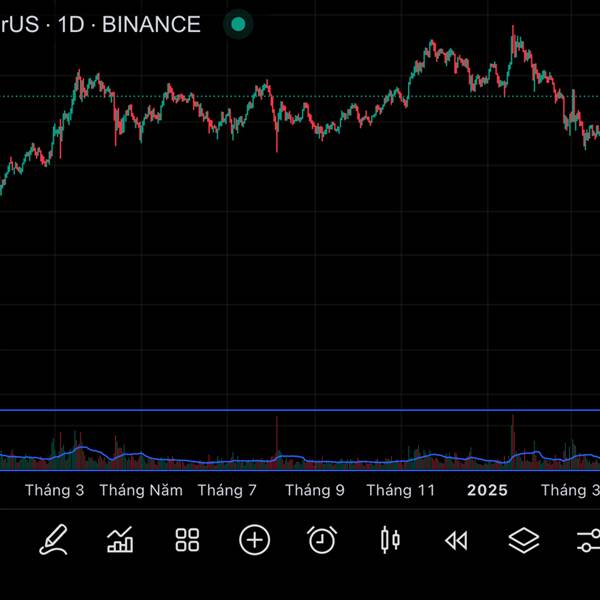Screen dimensions: 600x600
Task: Select the 2025 year label
Action: pyautogui.click(x=488, y=490)
